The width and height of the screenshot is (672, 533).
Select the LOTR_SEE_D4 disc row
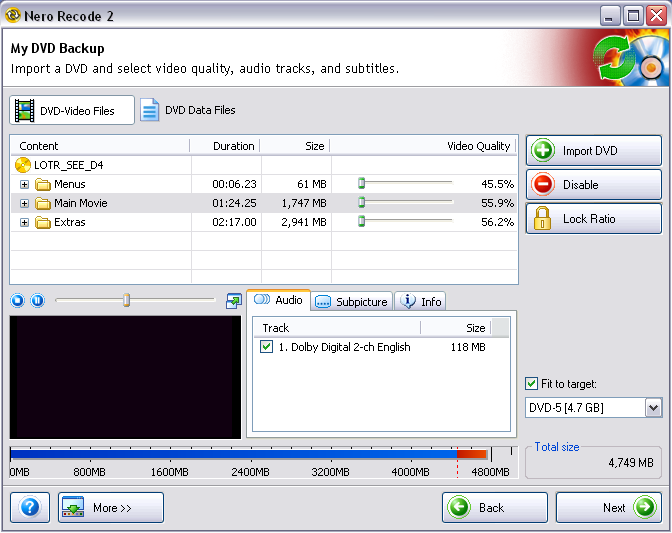(x=264, y=165)
